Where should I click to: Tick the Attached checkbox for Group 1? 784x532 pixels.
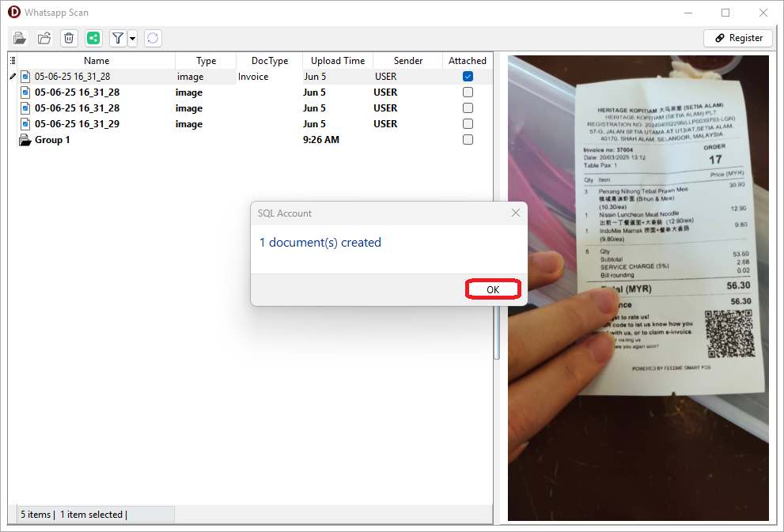468,140
